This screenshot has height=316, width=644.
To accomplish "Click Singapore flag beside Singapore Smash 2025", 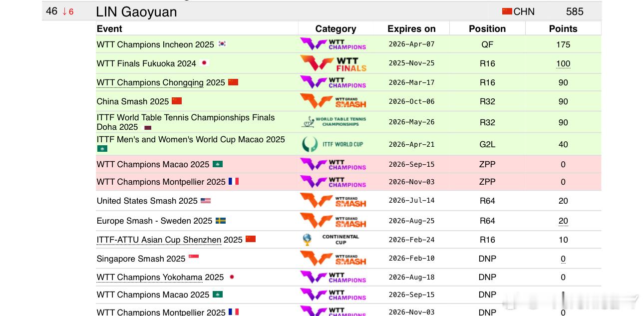I will (194, 258).
